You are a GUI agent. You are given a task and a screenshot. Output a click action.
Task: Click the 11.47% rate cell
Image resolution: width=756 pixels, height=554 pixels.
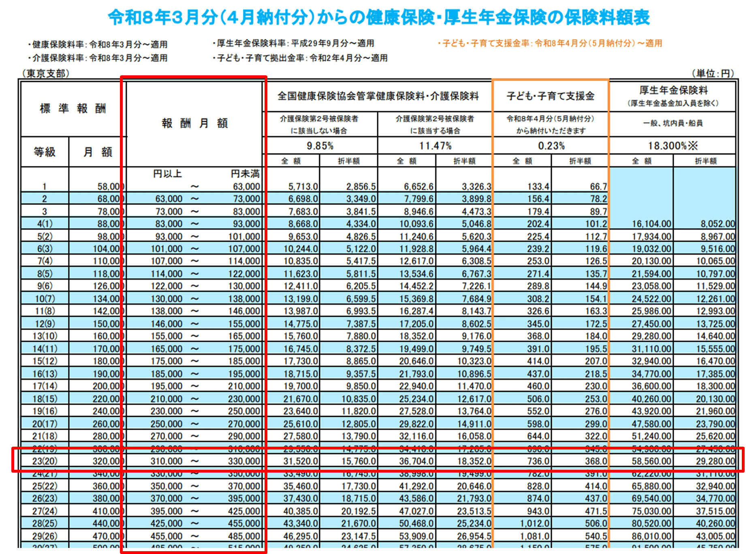pyautogui.click(x=435, y=146)
